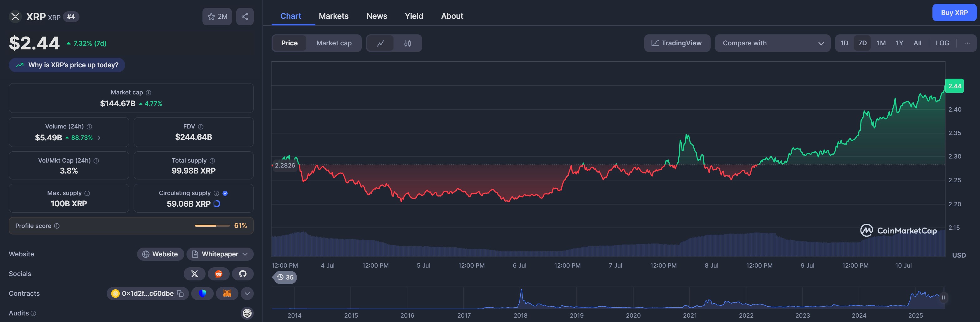Open XRP's Reddit social link
The height and width of the screenshot is (322, 980).
point(218,274)
